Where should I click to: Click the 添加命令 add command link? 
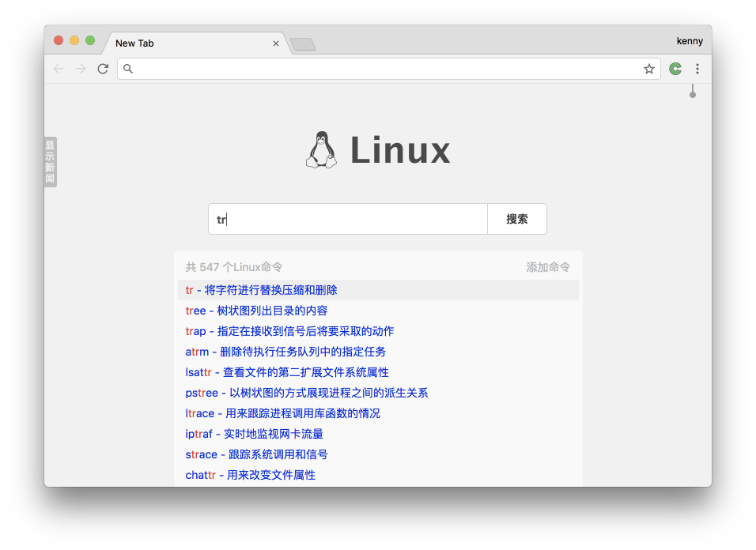tap(548, 267)
